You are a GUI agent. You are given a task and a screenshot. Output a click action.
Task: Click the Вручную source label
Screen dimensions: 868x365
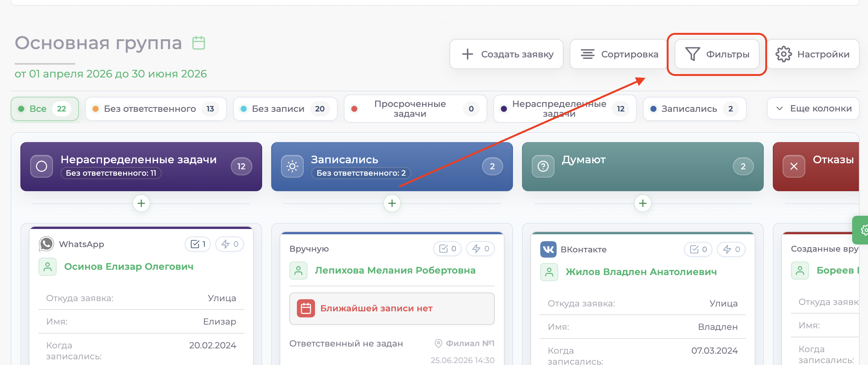tap(309, 249)
